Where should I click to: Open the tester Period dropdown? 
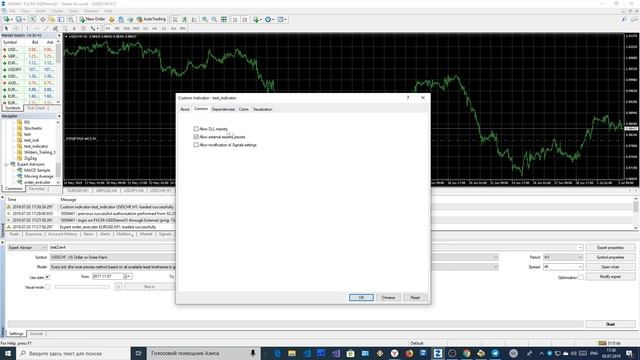click(x=562, y=258)
